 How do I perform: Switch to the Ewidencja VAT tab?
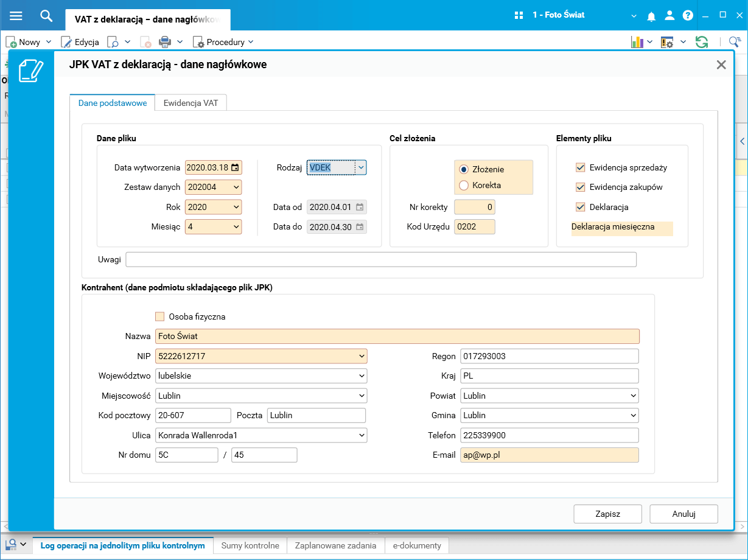point(190,103)
